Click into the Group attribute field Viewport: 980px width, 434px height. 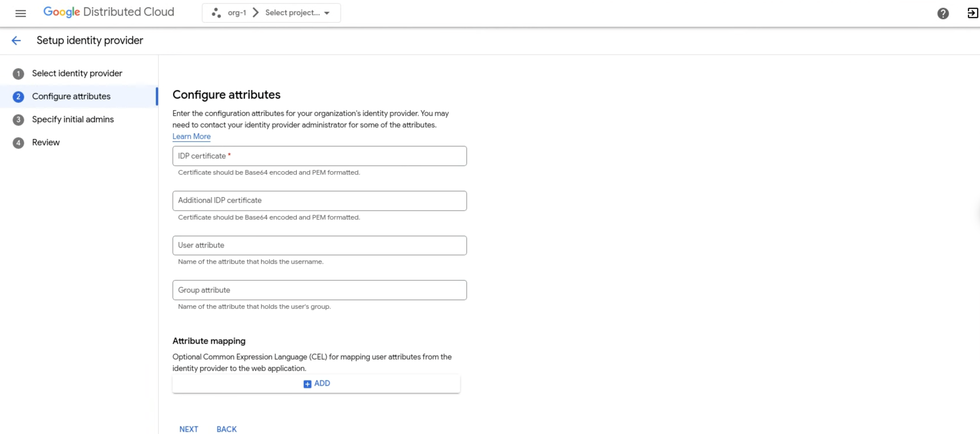pyautogui.click(x=319, y=290)
